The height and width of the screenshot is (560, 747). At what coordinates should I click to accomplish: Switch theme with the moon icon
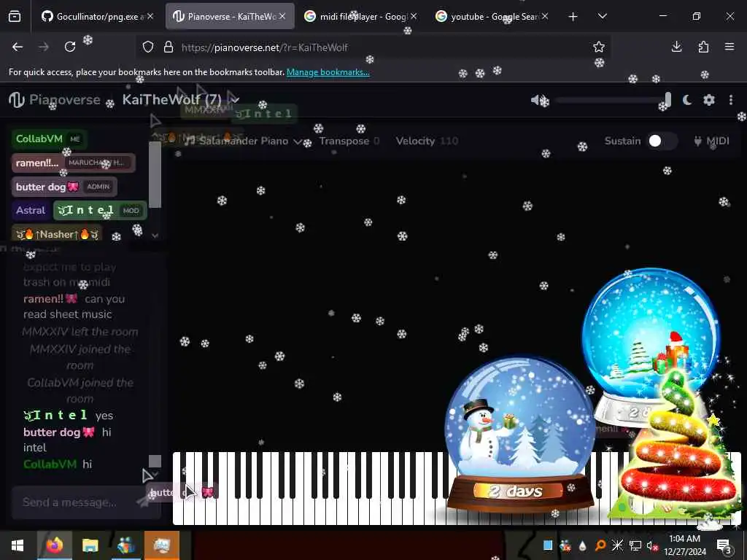(687, 100)
